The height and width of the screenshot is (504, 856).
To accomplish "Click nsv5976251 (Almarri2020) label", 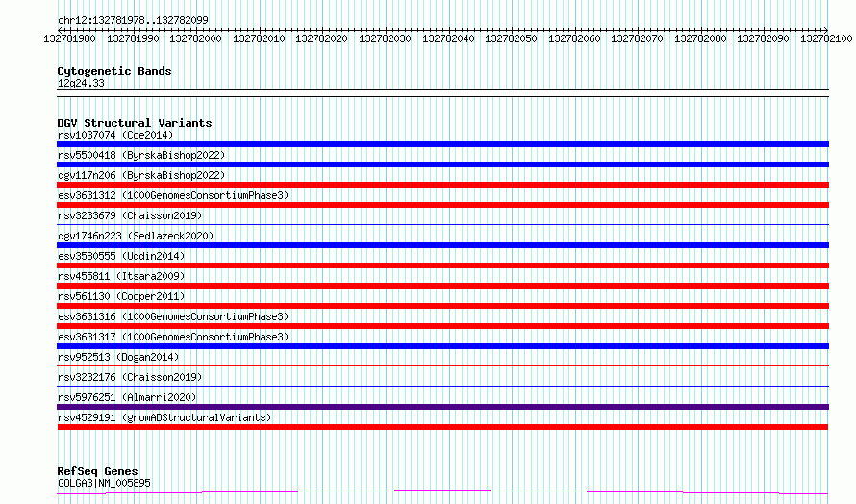I will (127, 397).
